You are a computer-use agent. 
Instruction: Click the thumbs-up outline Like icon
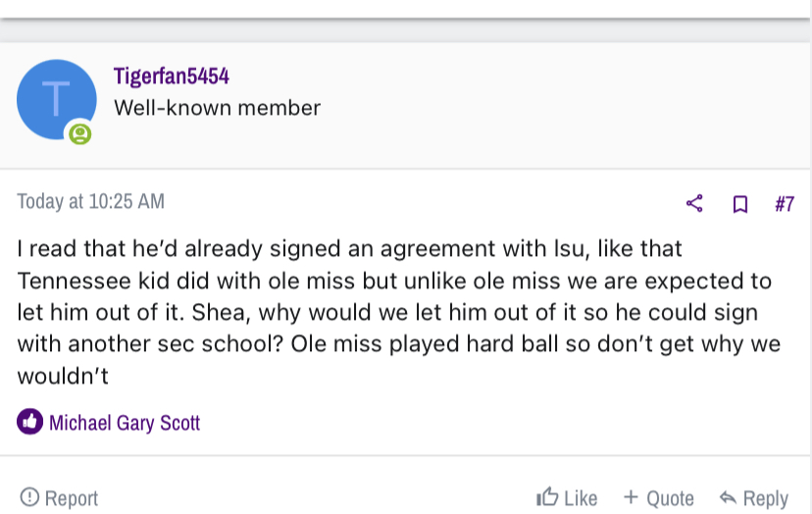click(x=547, y=496)
